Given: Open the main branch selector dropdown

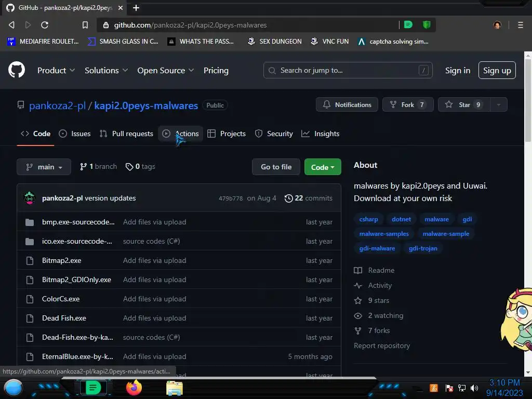Looking at the screenshot, I should 44,167.
